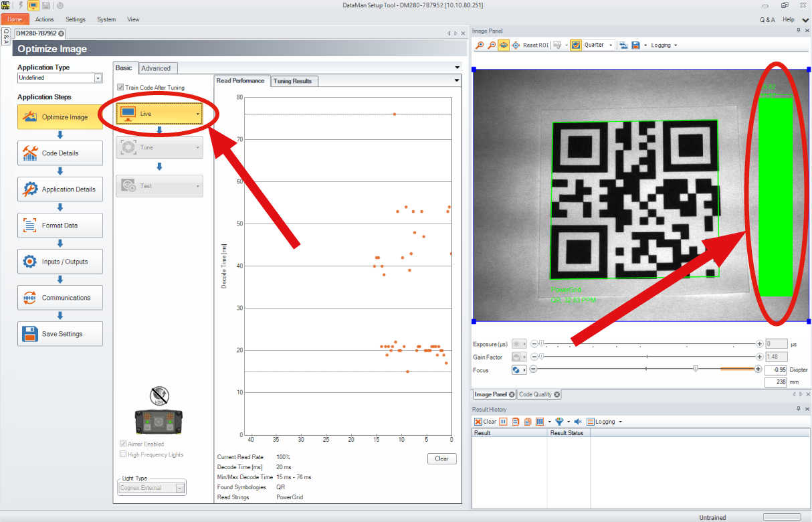Click the filter funnel icon in Result History

click(559, 422)
